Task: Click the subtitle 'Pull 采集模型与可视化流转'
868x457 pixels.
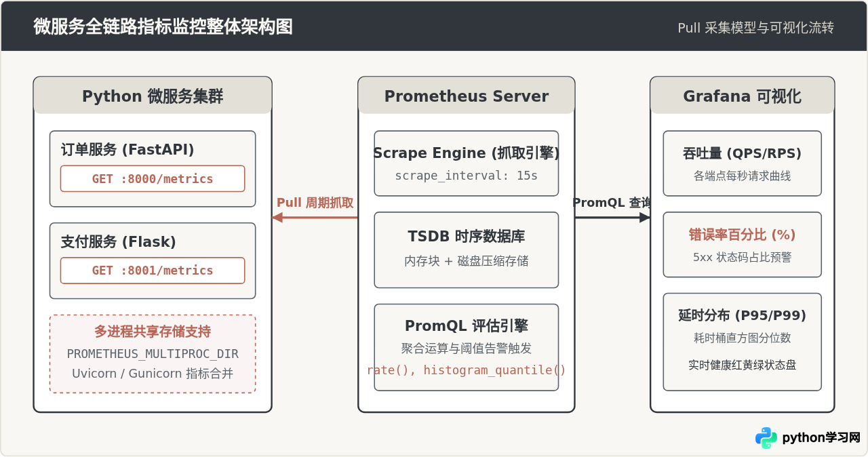Action: pyautogui.click(x=756, y=28)
